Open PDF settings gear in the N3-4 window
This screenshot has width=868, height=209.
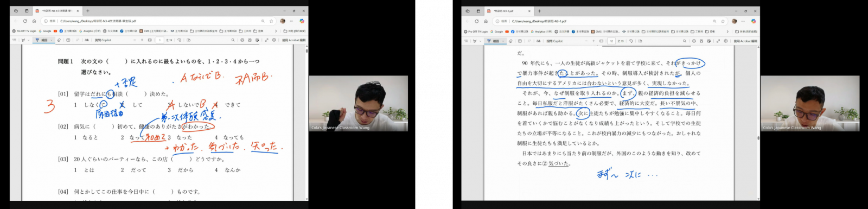click(274, 40)
